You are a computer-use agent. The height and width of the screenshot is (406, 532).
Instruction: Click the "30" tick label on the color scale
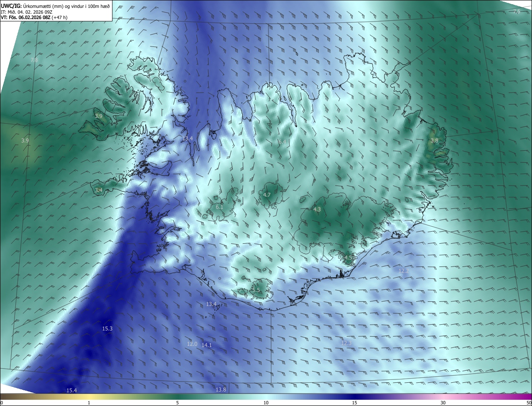443,403
